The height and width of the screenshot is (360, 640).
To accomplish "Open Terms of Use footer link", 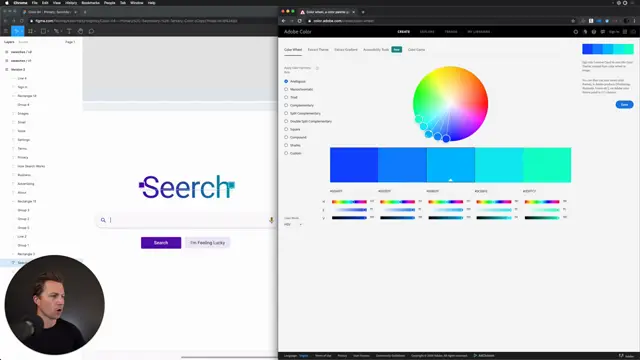I will 323,356.
